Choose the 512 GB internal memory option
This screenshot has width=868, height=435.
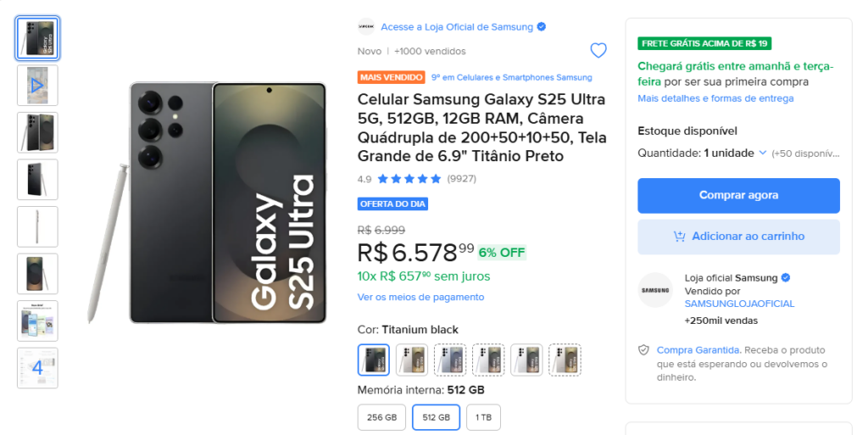tap(437, 417)
